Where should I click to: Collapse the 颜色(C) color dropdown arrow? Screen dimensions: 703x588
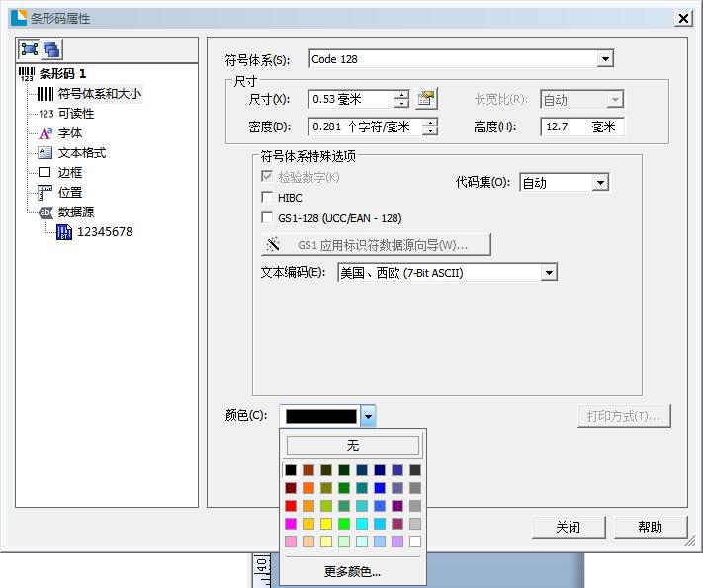368,416
